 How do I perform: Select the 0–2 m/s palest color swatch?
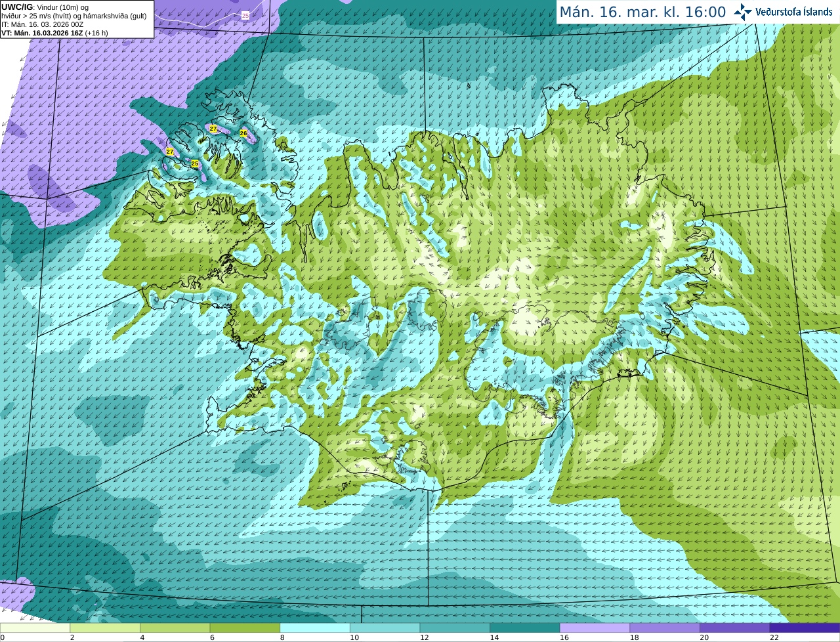click(35, 628)
